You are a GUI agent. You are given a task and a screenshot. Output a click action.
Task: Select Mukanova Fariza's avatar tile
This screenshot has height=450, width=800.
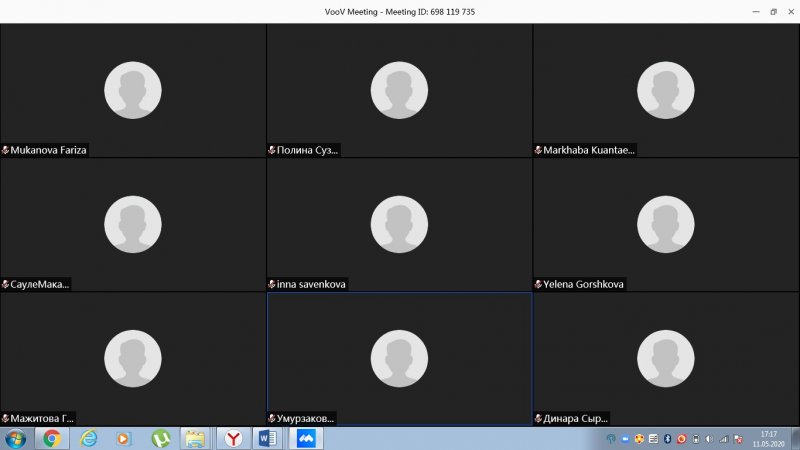133,90
